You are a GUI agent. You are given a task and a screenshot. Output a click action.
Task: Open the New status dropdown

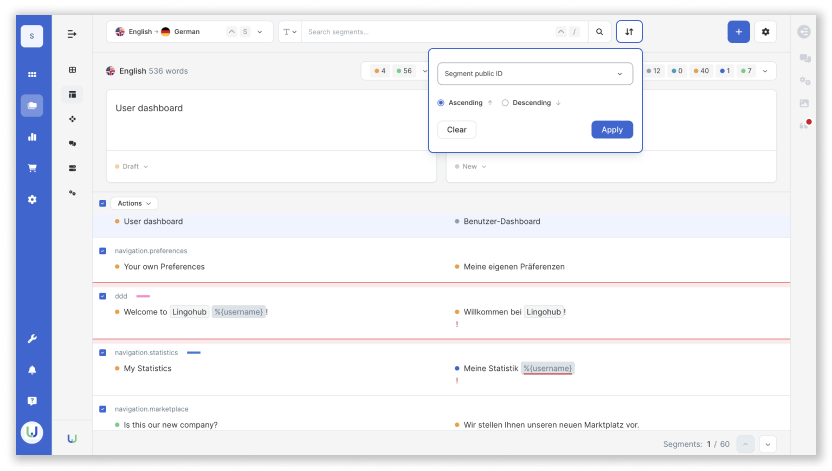coord(471,167)
